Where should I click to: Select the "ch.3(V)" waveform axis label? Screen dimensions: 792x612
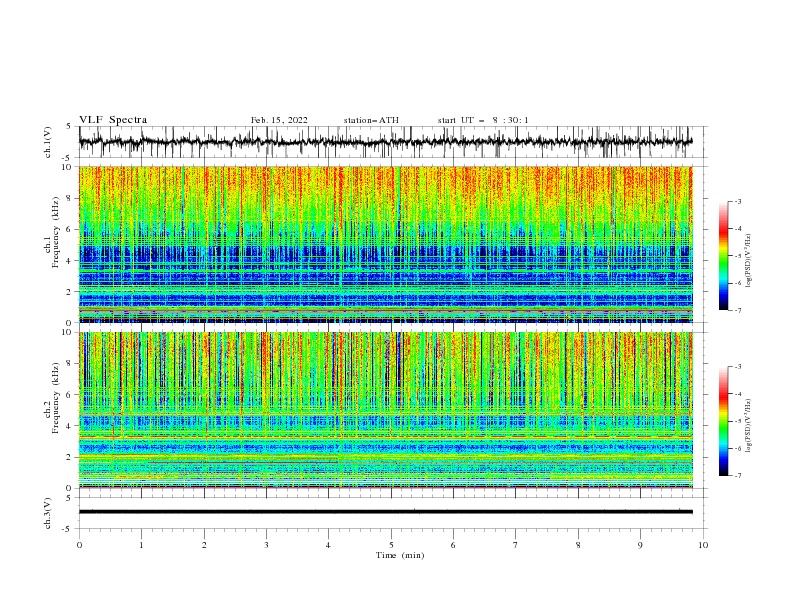tap(48, 513)
